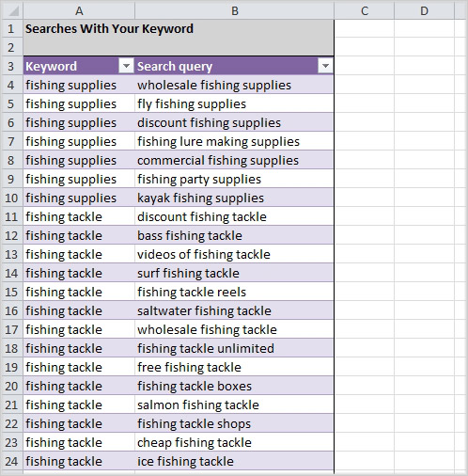The width and height of the screenshot is (468, 476).
Task: Click the Keyword header cell
Action: point(79,66)
